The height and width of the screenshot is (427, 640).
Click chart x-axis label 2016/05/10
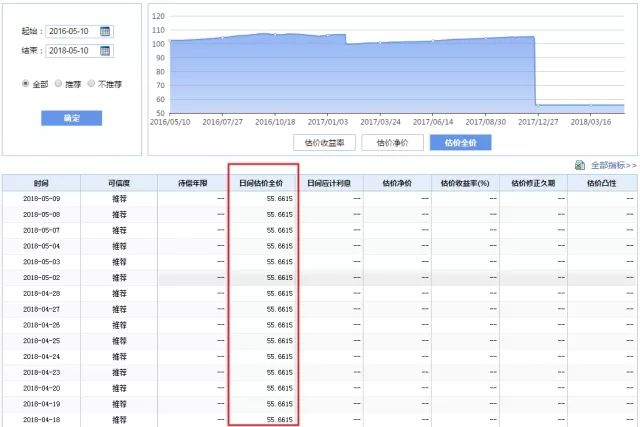click(170, 122)
